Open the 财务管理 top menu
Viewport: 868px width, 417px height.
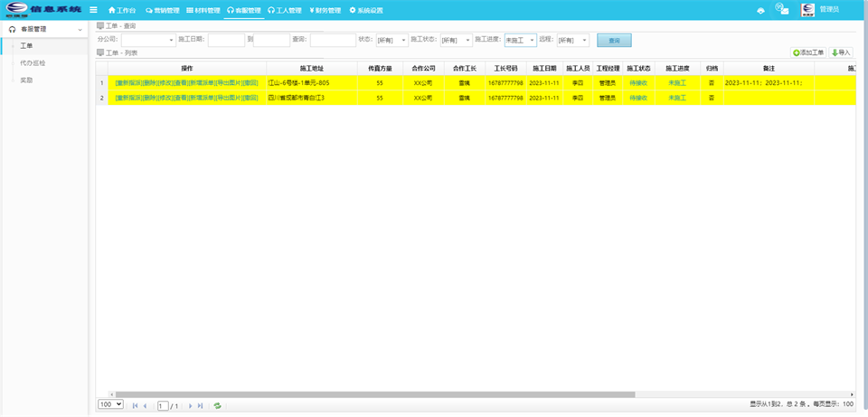pos(325,11)
